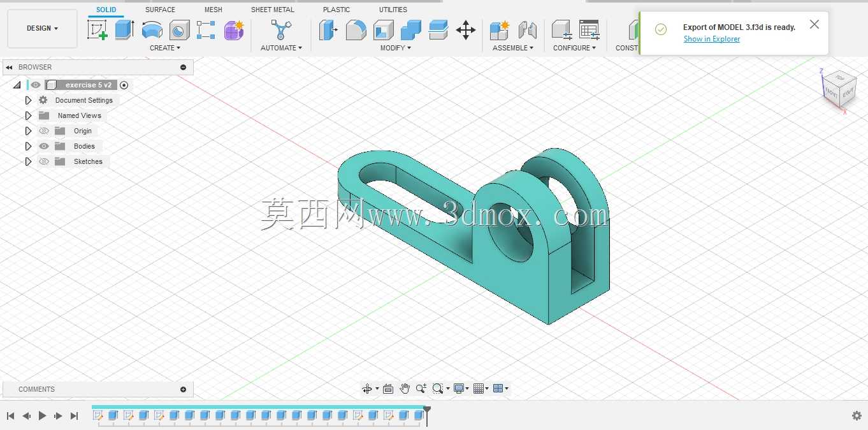Image resolution: width=868 pixels, height=430 pixels.
Task: Click the timeline end marker
Action: pos(427,415)
